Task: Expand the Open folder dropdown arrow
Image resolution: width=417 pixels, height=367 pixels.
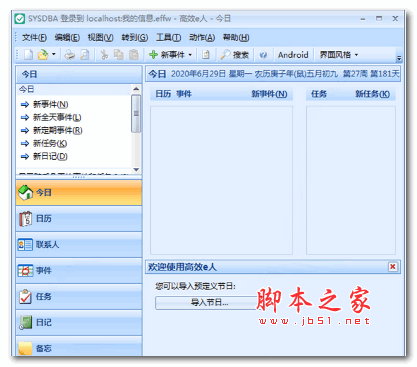Action: (54, 55)
